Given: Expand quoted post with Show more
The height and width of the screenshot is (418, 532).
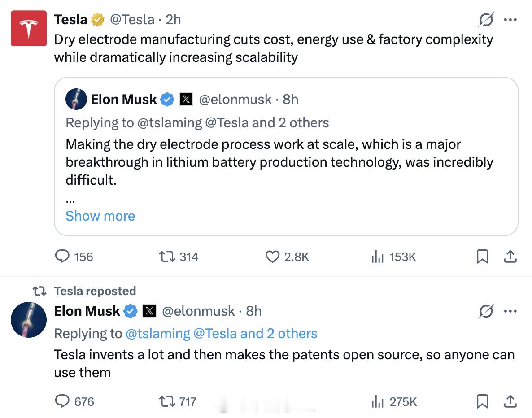Looking at the screenshot, I should click(100, 216).
